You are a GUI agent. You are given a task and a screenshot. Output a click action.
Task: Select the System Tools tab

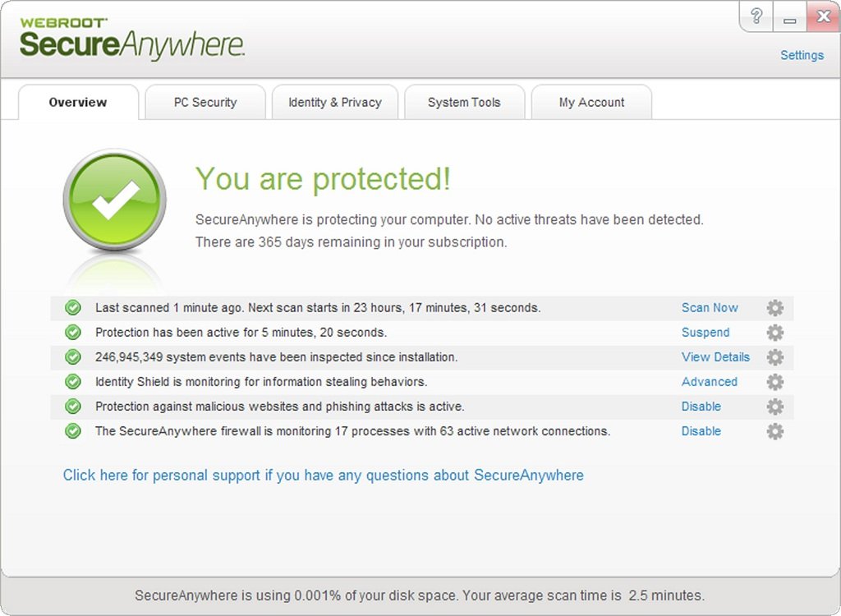[x=464, y=103]
